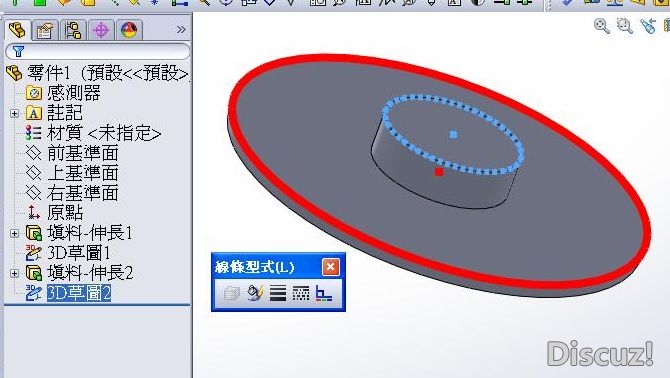
Task: Open the Line Style dashed patterns
Action: click(301, 293)
